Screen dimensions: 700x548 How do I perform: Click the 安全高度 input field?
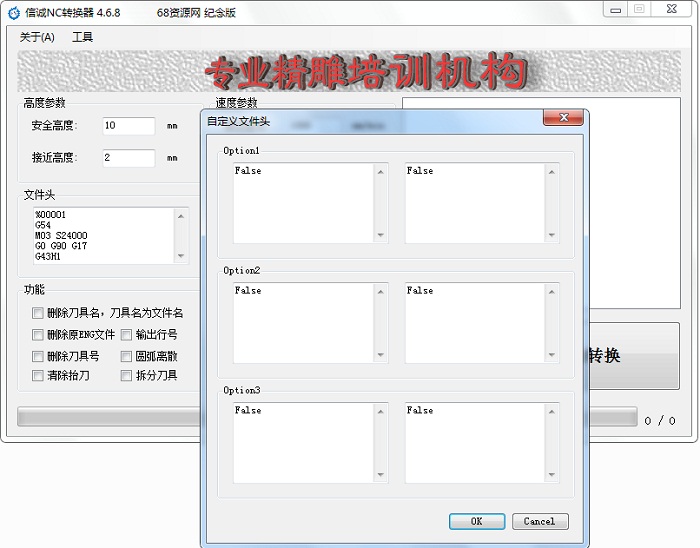tap(128, 126)
